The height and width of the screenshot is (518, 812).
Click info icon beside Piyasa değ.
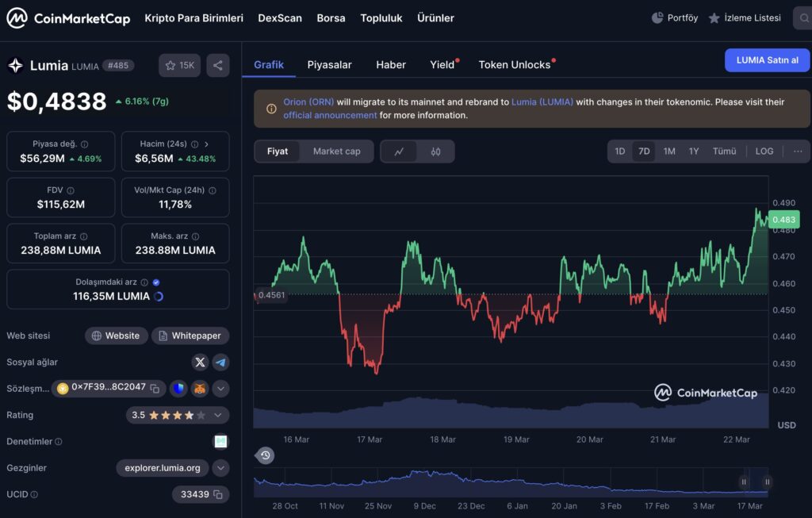pyautogui.click(x=84, y=144)
